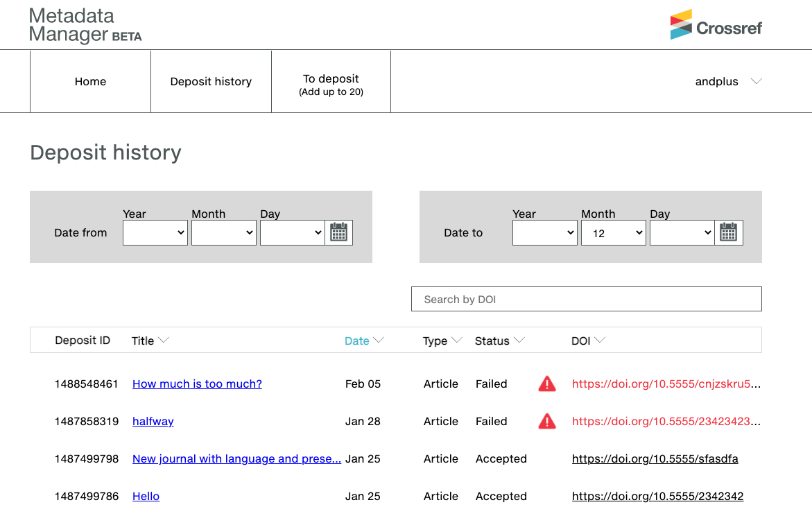Click the Metadata Manager BETA logo
This screenshot has height=516, width=812.
point(85,25)
